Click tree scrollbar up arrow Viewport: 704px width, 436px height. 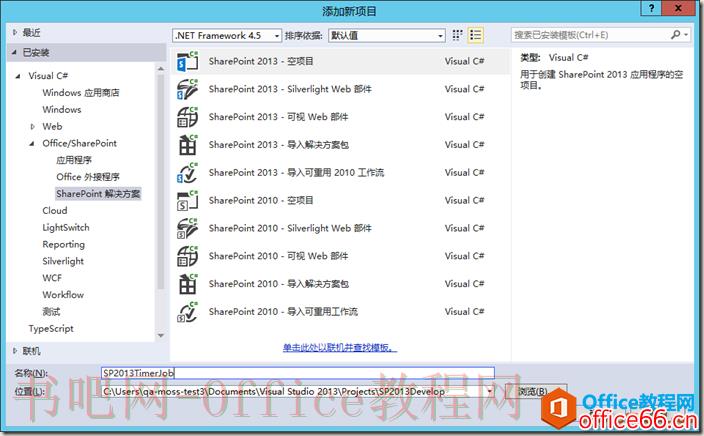(161, 68)
